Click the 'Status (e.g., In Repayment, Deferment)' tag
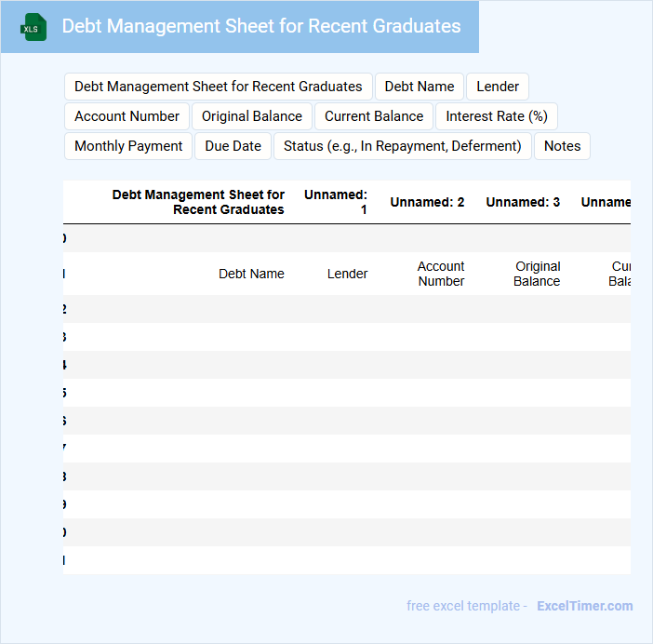The width and height of the screenshot is (653, 644). point(402,146)
